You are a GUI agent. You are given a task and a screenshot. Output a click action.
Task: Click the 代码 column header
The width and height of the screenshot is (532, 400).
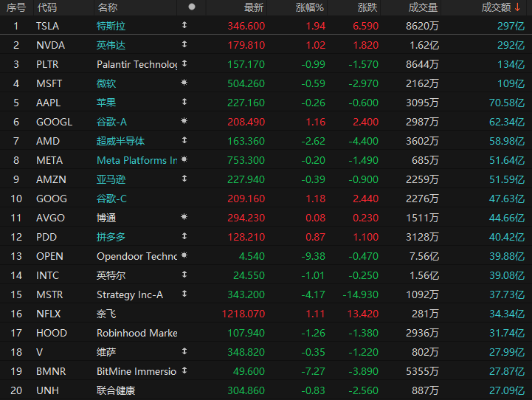click(47, 7)
